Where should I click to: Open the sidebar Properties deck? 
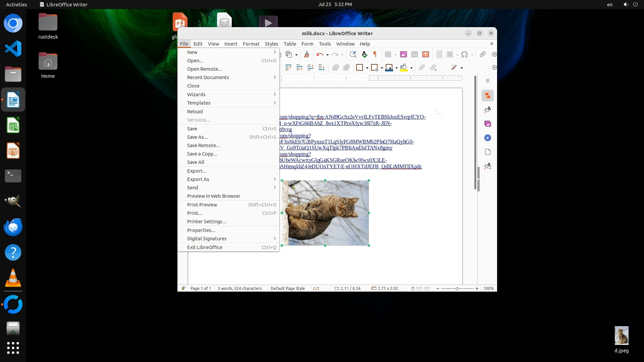point(488,96)
